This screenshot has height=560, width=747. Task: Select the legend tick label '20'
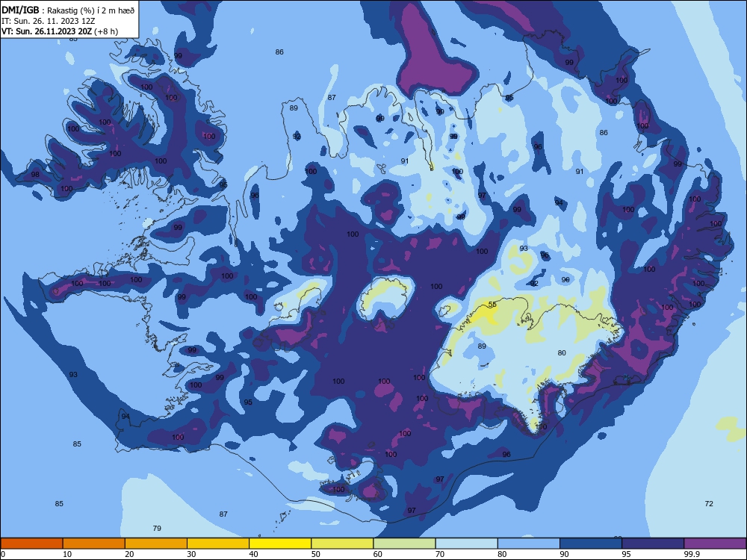coord(129,554)
